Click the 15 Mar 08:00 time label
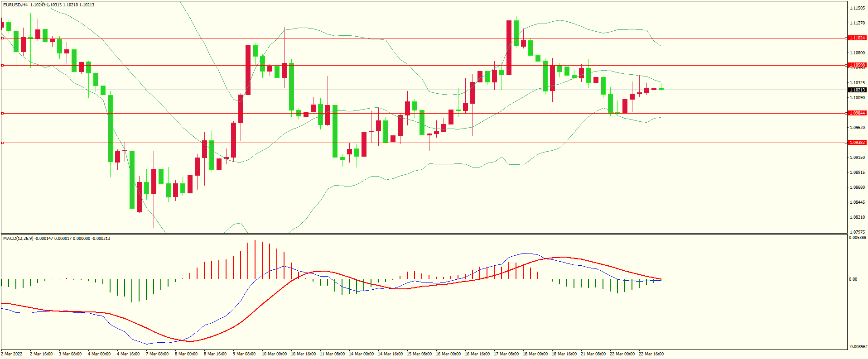The height and width of the screenshot is (359, 868). pos(419,354)
